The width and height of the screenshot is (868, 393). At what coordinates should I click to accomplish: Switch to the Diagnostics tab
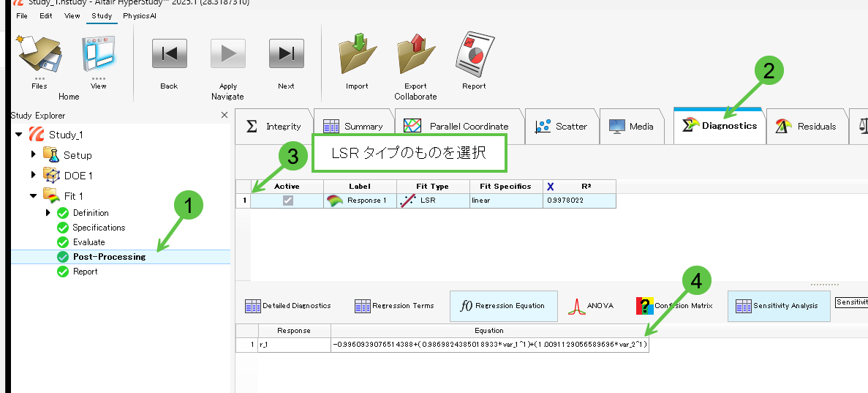click(x=719, y=126)
